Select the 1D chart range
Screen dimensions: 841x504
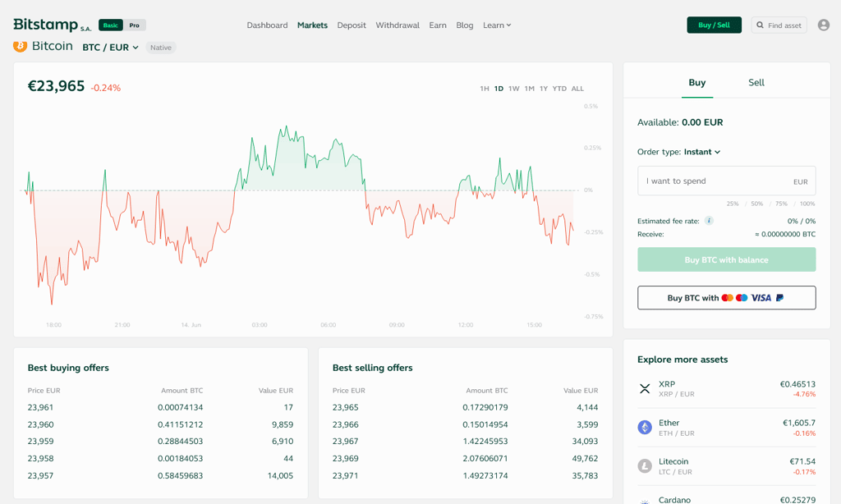[x=499, y=89]
